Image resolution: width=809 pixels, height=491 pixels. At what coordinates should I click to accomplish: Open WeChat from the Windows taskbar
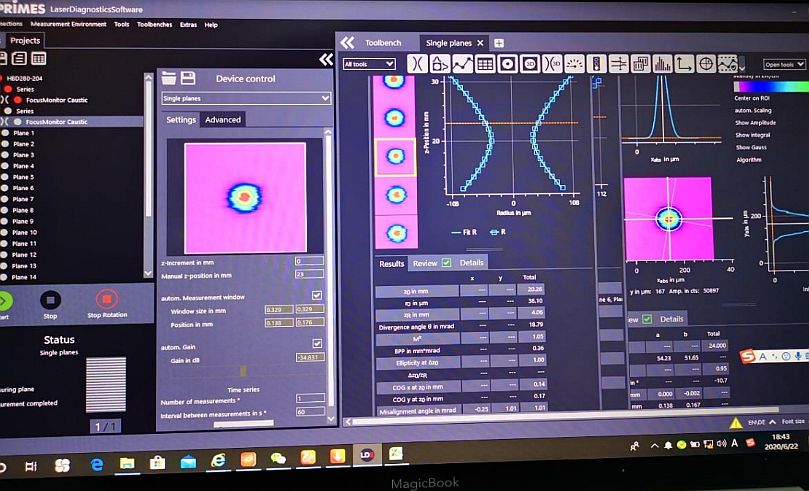279,457
